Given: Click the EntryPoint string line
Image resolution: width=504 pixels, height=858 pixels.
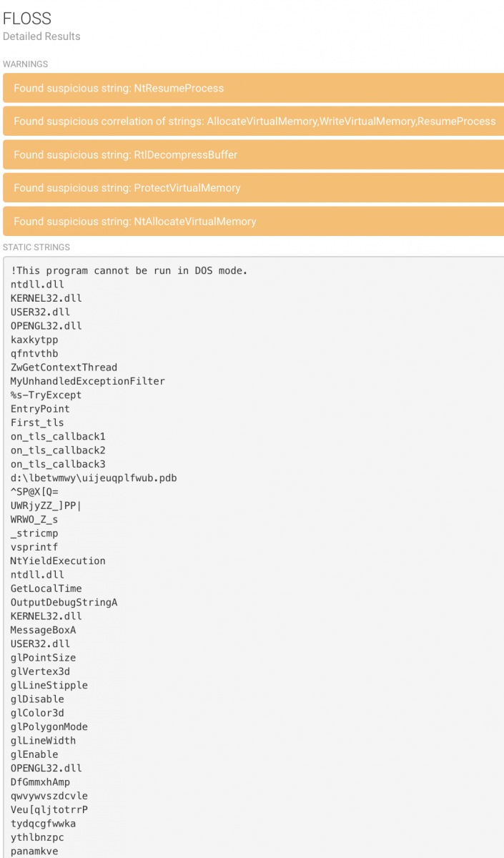Looking at the screenshot, I should pos(40,409).
